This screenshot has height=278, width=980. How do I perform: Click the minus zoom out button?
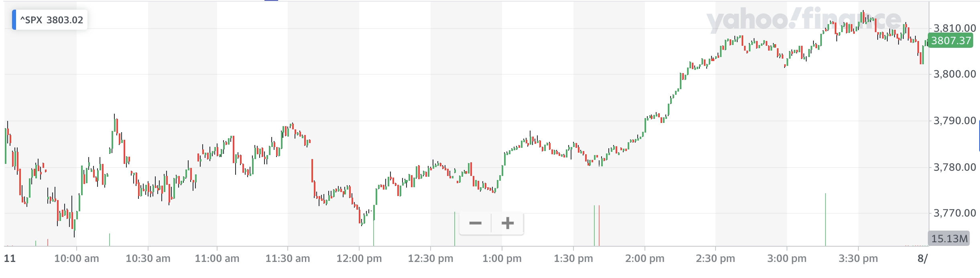pos(475,223)
